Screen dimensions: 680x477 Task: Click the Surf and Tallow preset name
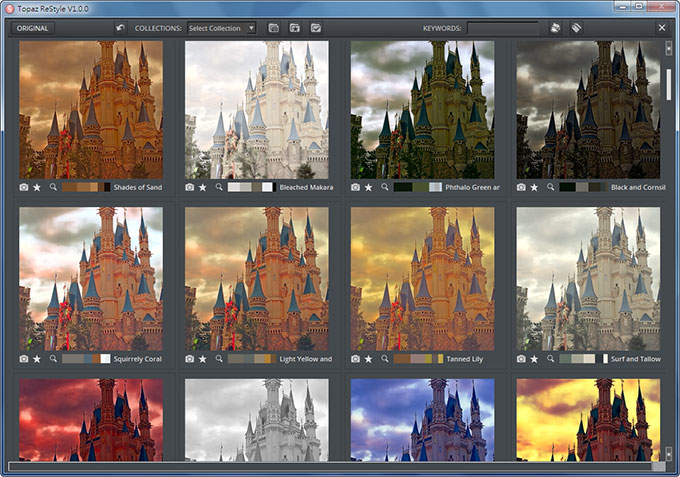click(x=636, y=359)
